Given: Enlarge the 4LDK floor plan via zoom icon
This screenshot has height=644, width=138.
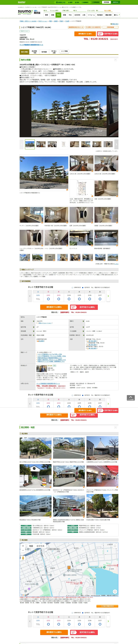Looking at the screenshot, I should [92, 196].
